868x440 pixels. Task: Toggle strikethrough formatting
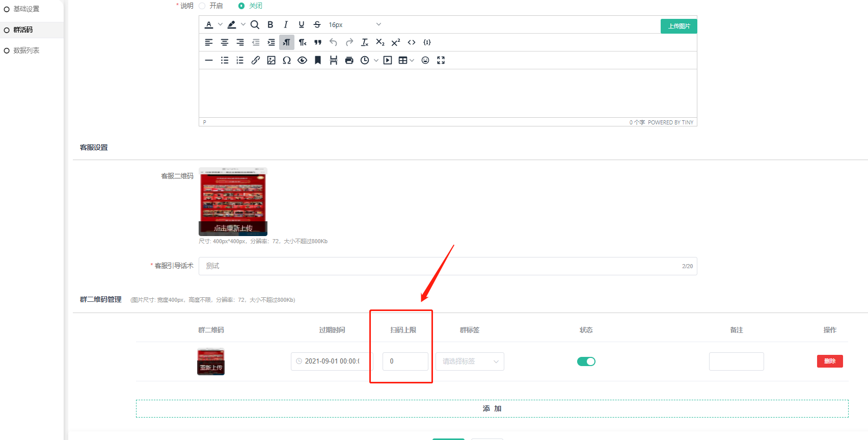click(317, 24)
